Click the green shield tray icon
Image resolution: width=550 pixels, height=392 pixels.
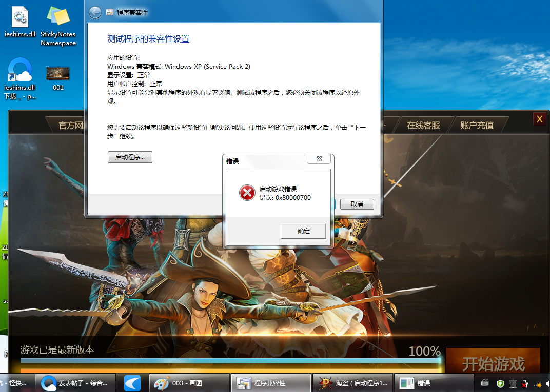(x=500, y=384)
